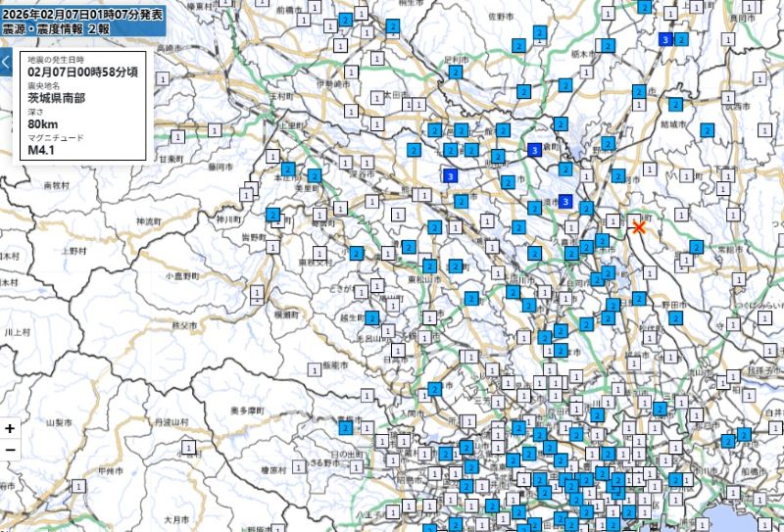The height and width of the screenshot is (532, 784).
Task: Select intensity 1 marker below 高崎市 label
Action: coord(162,78)
